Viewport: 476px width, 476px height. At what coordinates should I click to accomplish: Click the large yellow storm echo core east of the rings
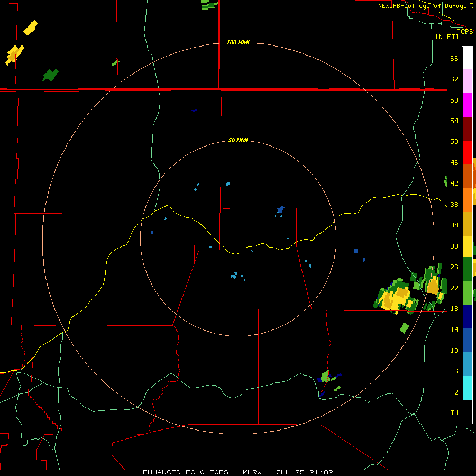coord(397,297)
